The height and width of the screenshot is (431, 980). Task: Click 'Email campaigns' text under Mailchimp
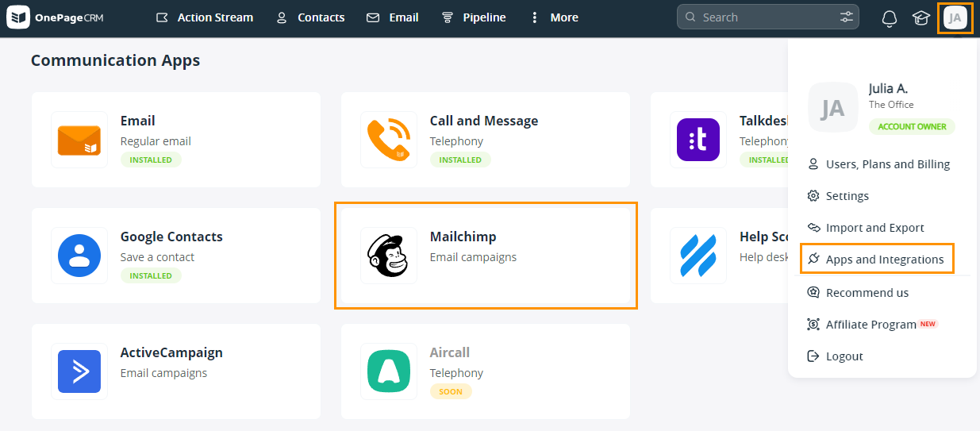pyautogui.click(x=473, y=257)
